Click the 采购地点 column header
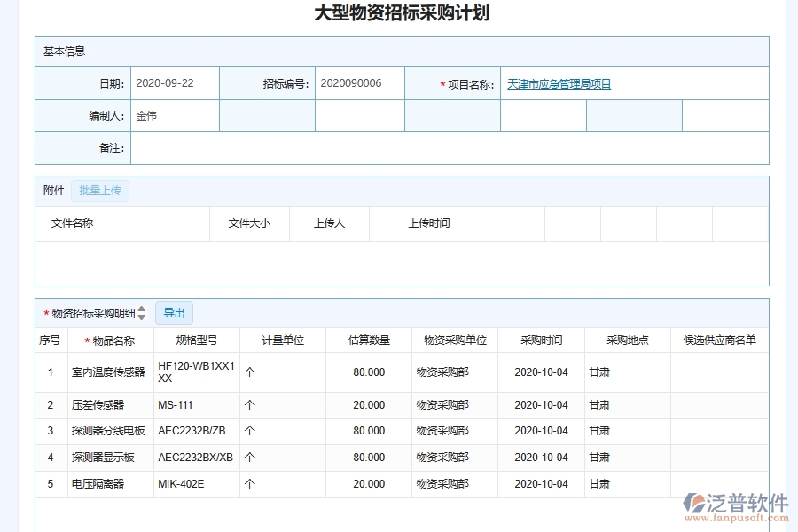 (x=626, y=340)
